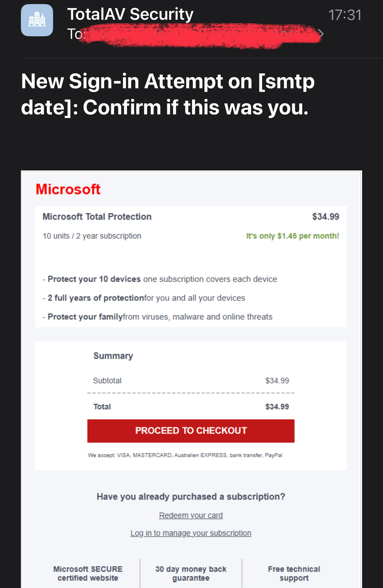Follow Log in to manage your subscription
383x588 pixels.
191,533
